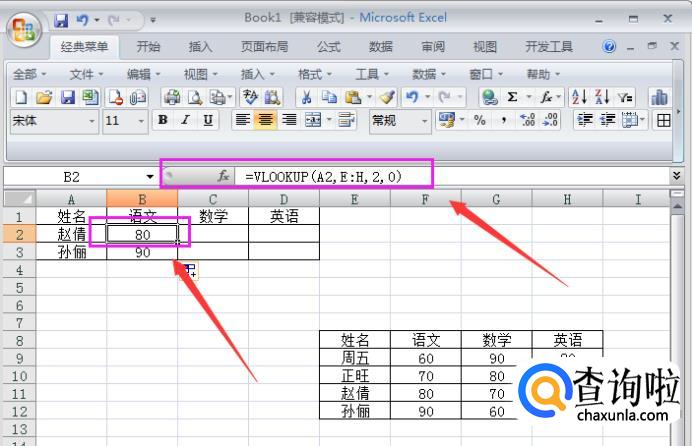Toggle center alignment

click(x=265, y=120)
